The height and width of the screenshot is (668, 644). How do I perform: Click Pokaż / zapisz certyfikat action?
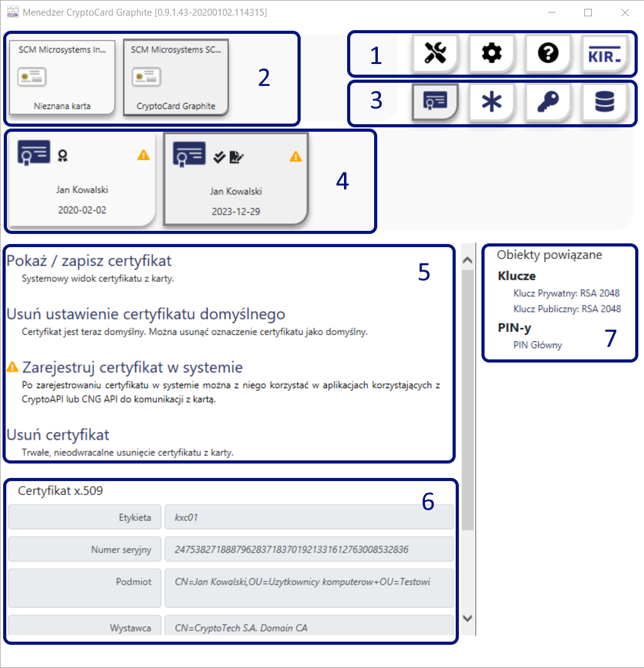[x=89, y=260]
